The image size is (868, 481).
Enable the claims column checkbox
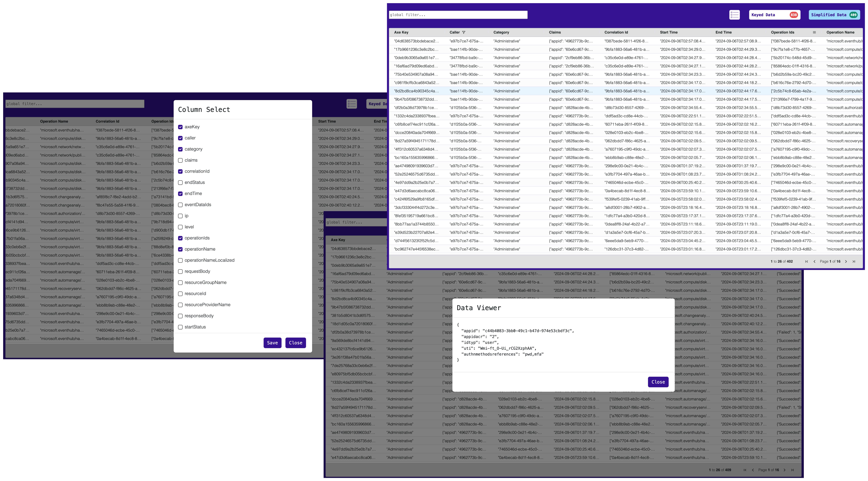tap(180, 160)
